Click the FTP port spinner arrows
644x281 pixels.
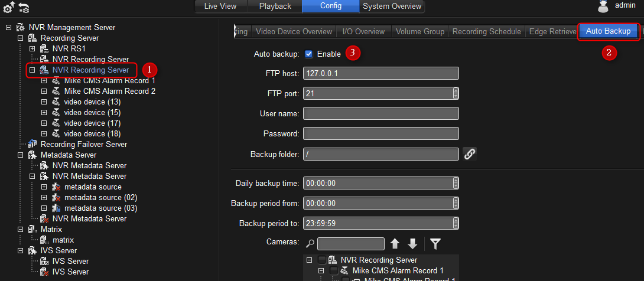pos(456,93)
